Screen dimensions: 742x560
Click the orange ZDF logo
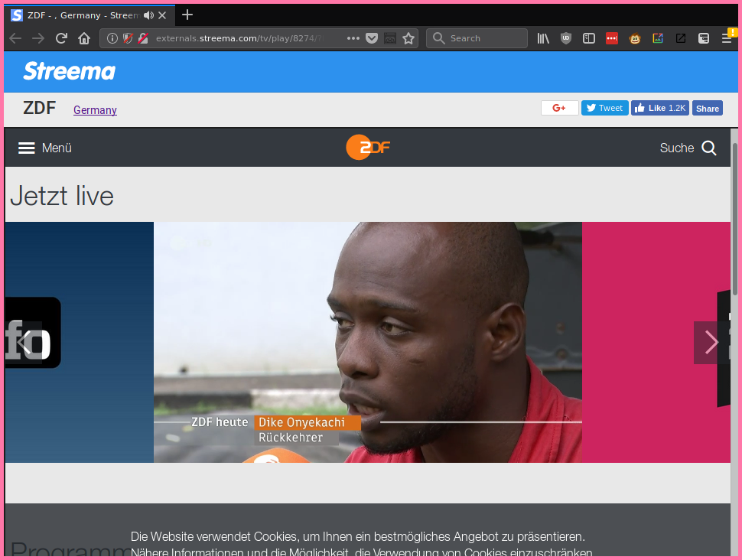(x=368, y=147)
